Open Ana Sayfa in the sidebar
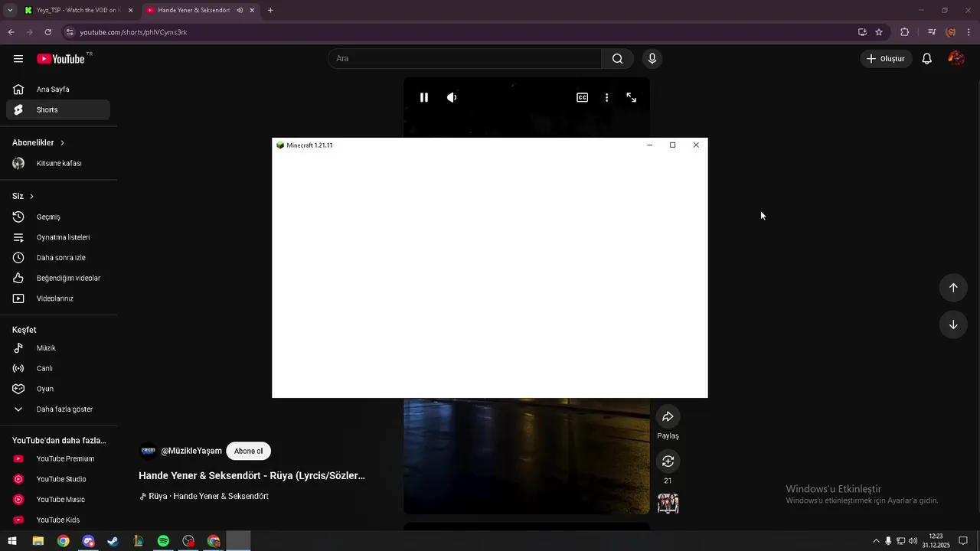Viewport: 980px width, 551px height. tap(58, 90)
